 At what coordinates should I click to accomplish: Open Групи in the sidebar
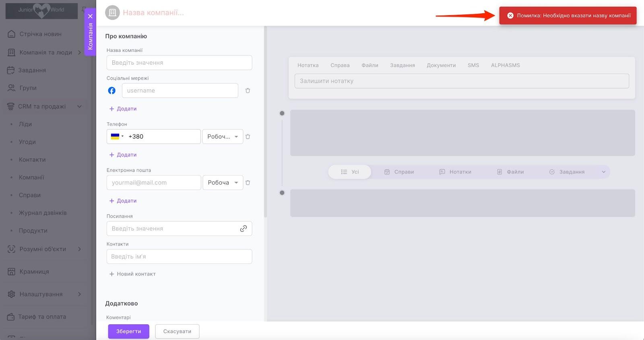28,88
